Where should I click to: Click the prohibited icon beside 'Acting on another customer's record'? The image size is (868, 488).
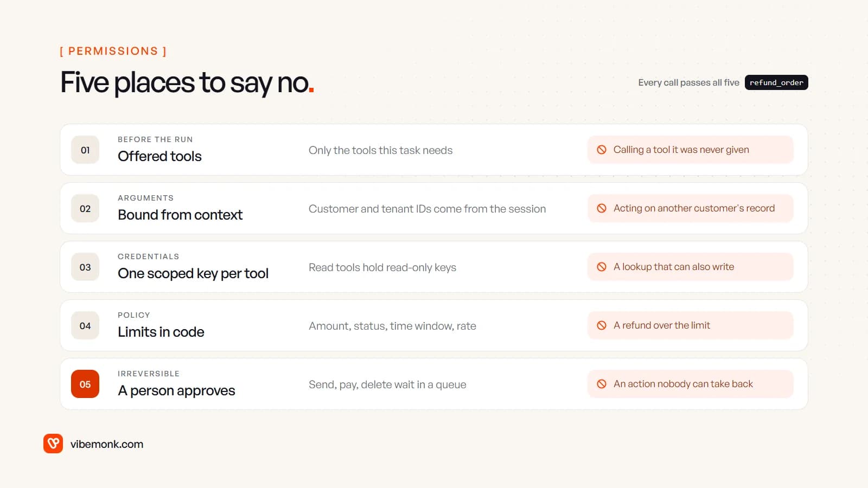pyautogui.click(x=602, y=208)
